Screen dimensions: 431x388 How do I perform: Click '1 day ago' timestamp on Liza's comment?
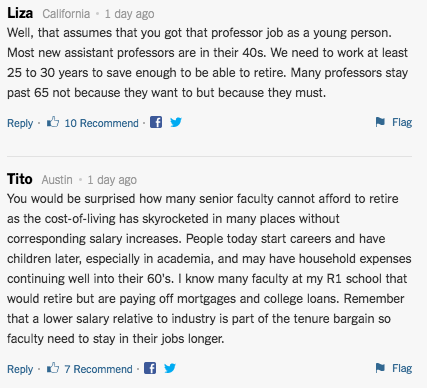tap(129, 14)
